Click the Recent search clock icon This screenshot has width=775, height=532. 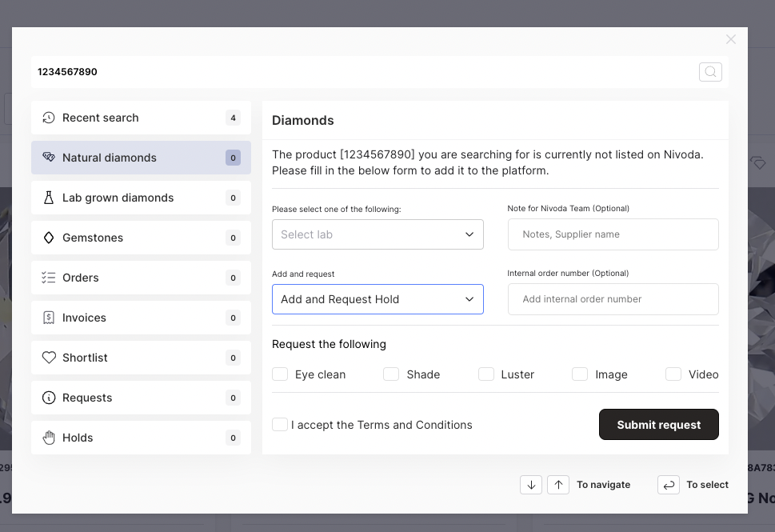tap(49, 118)
